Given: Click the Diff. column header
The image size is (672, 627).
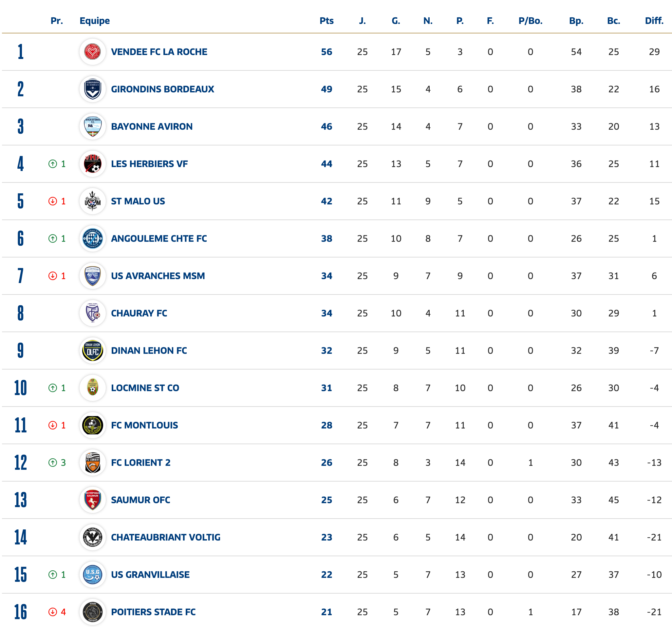Looking at the screenshot, I should (x=654, y=21).
